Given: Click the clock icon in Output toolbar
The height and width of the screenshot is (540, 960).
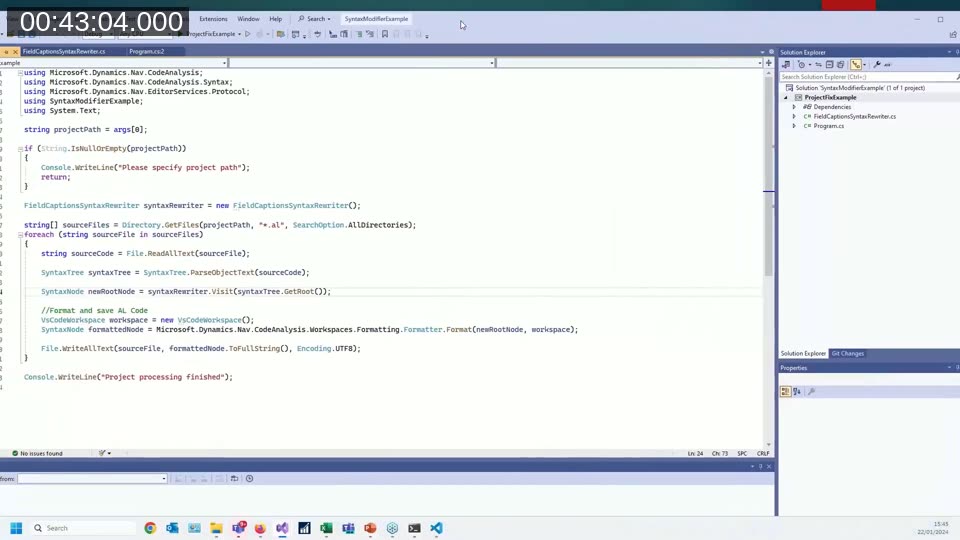Looking at the screenshot, I should 249,479.
